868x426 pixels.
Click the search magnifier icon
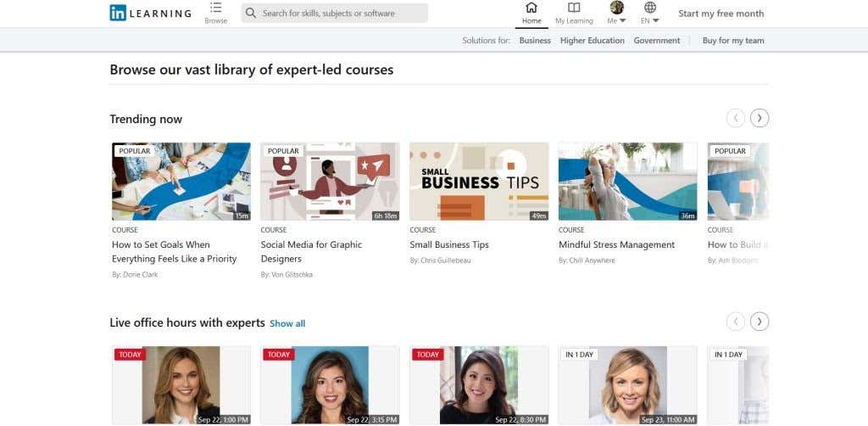click(x=251, y=14)
